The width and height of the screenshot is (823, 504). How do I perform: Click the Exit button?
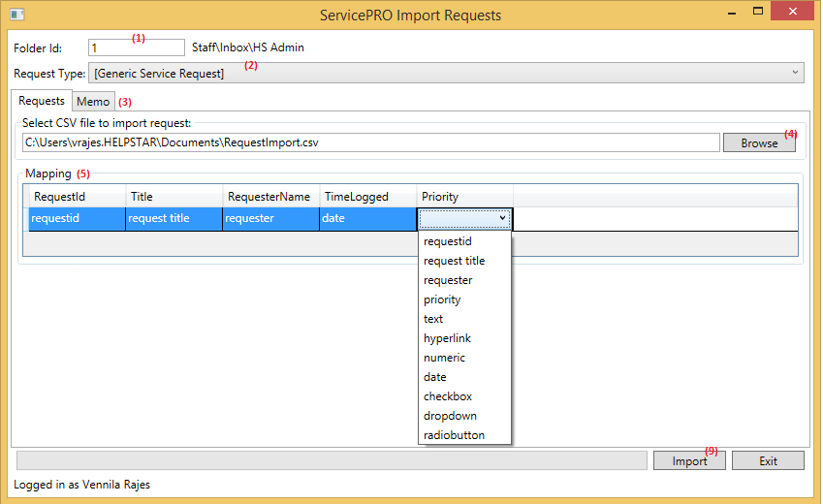(x=768, y=461)
